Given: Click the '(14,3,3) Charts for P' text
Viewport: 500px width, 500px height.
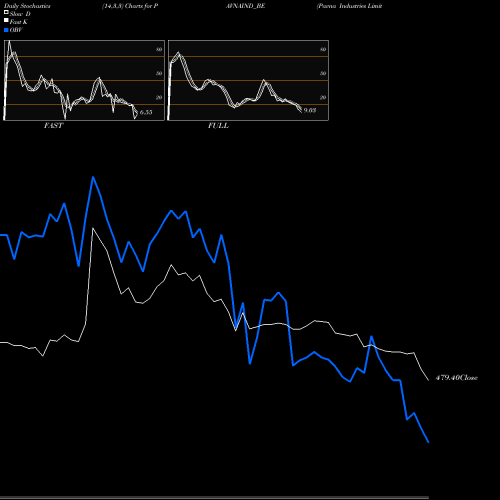Looking at the screenshot, I should click(x=130, y=6).
